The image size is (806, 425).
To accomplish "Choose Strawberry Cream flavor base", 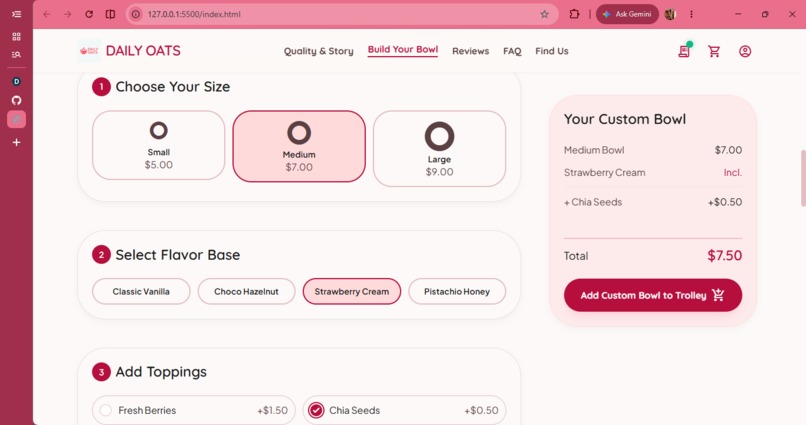I will (352, 291).
